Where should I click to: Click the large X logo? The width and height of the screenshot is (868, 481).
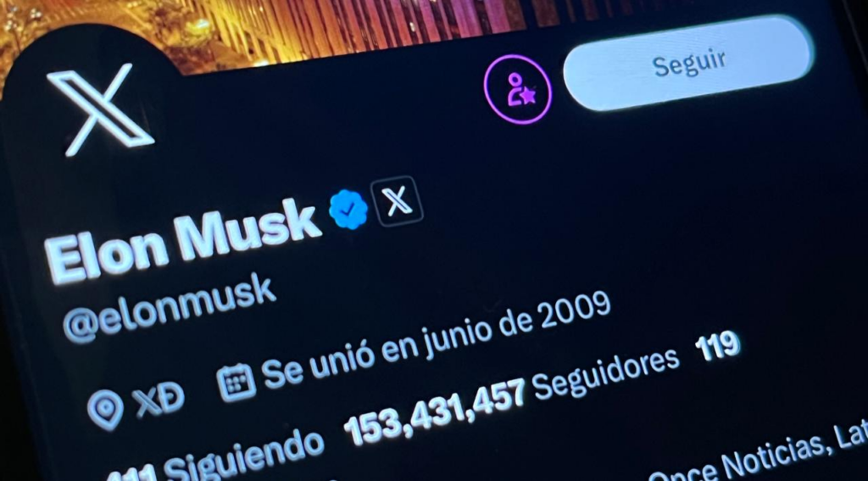click(x=100, y=109)
